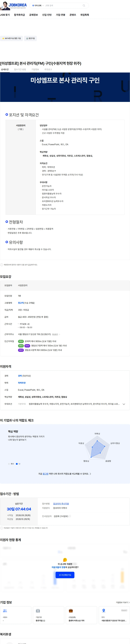Open 지도보기 in the 위치 card
Viewport: 130px width, 644px height.
[x=124, y=610]
